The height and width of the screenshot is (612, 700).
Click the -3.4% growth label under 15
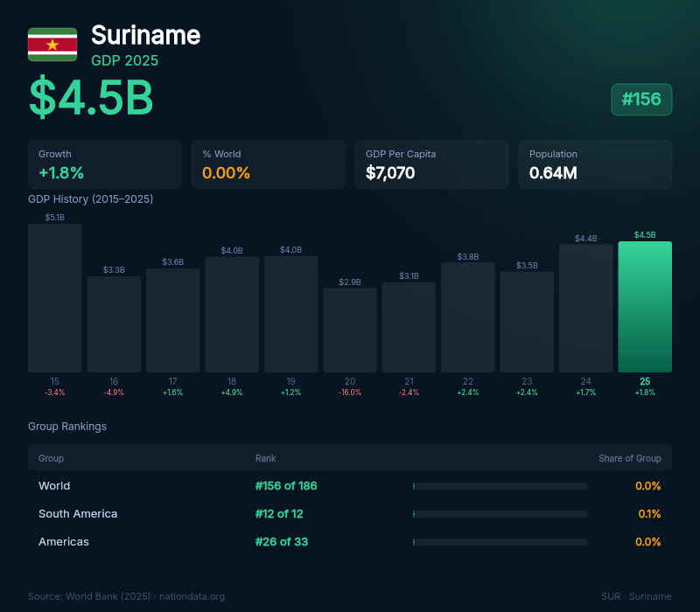tap(55, 393)
